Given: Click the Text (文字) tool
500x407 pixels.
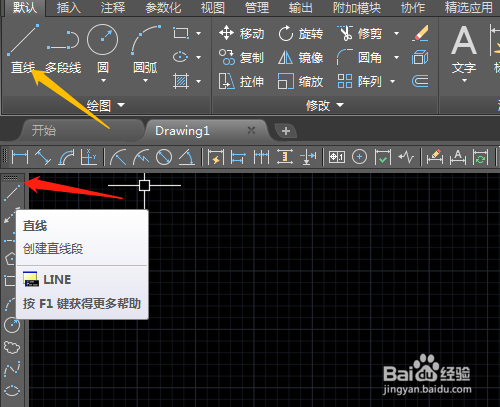Looking at the screenshot, I should click(x=464, y=50).
